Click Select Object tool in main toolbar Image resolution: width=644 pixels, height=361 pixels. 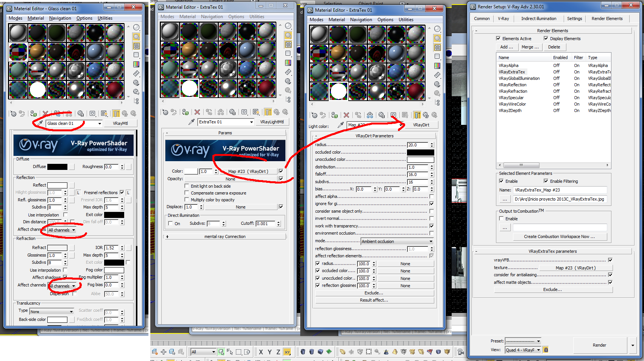[221, 352]
